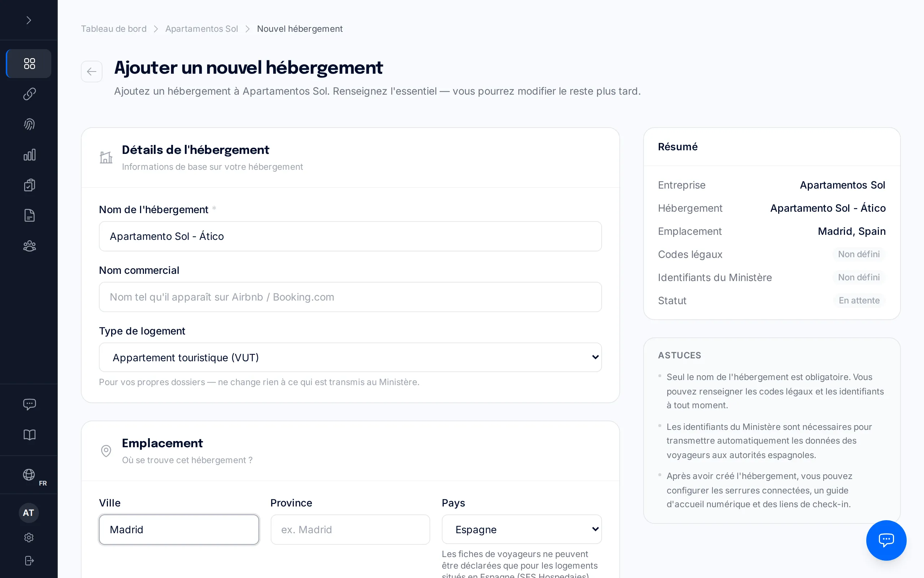Click the Province input field

(350, 530)
